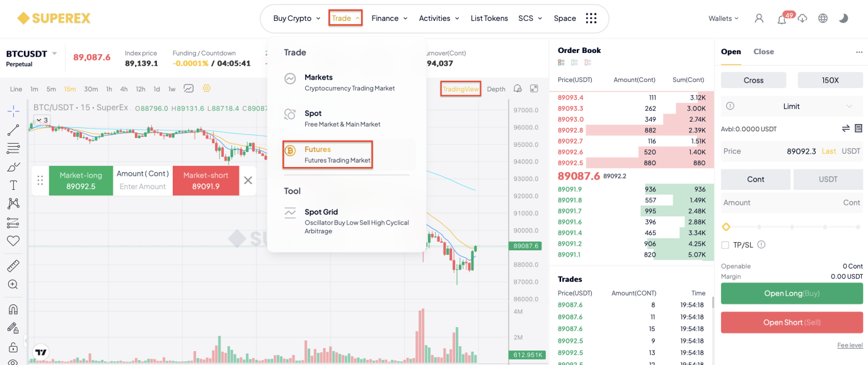
Task: Open the Wallets dropdown
Action: tap(724, 18)
